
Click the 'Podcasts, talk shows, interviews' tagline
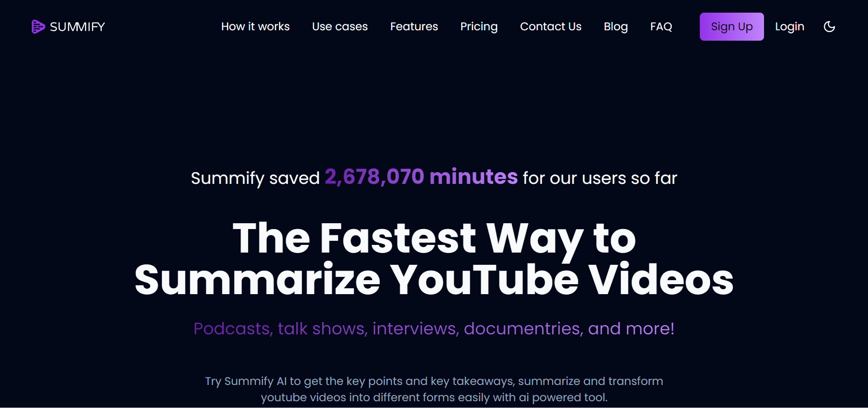tap(434, 329)
